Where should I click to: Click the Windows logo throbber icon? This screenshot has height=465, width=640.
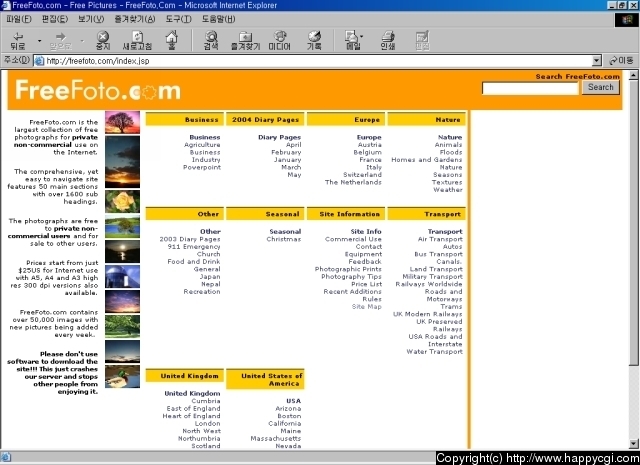click(627, 20)
